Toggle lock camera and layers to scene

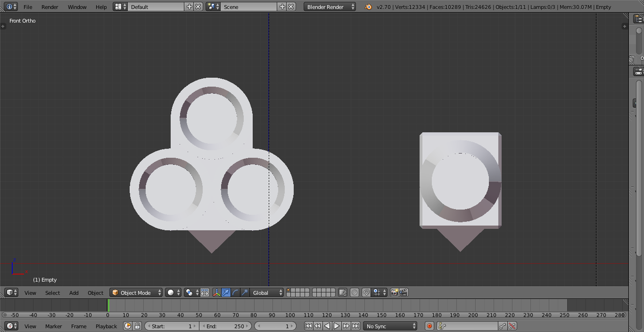[343, 293]
